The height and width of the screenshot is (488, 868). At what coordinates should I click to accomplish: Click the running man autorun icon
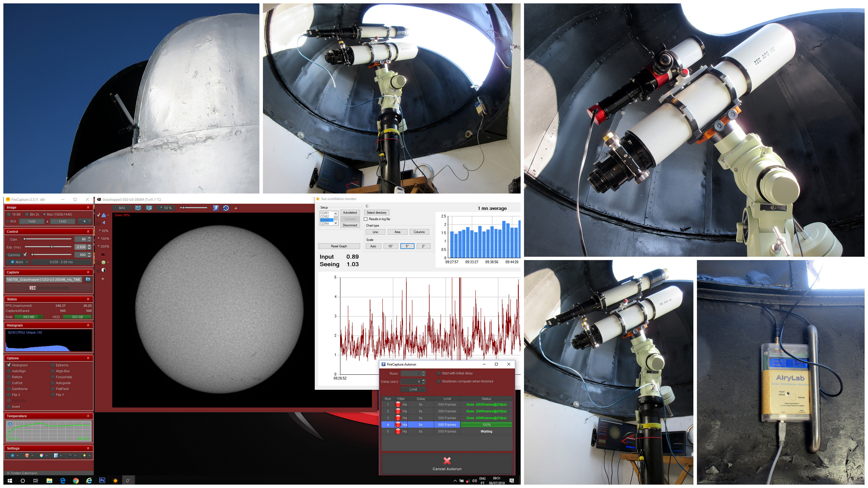[216, 208]
